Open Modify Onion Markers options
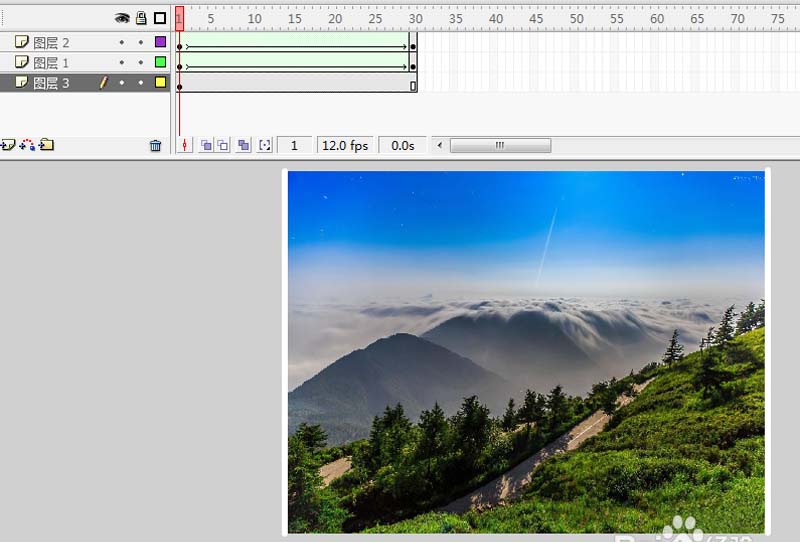Screen dimensions: 800x542 point(264,145)
